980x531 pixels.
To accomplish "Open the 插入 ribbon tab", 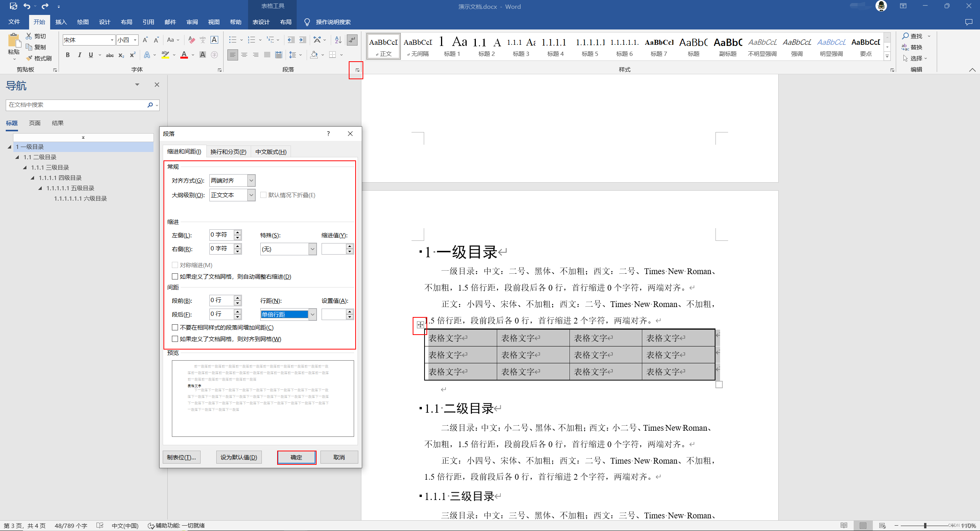I will click(61, 22).
